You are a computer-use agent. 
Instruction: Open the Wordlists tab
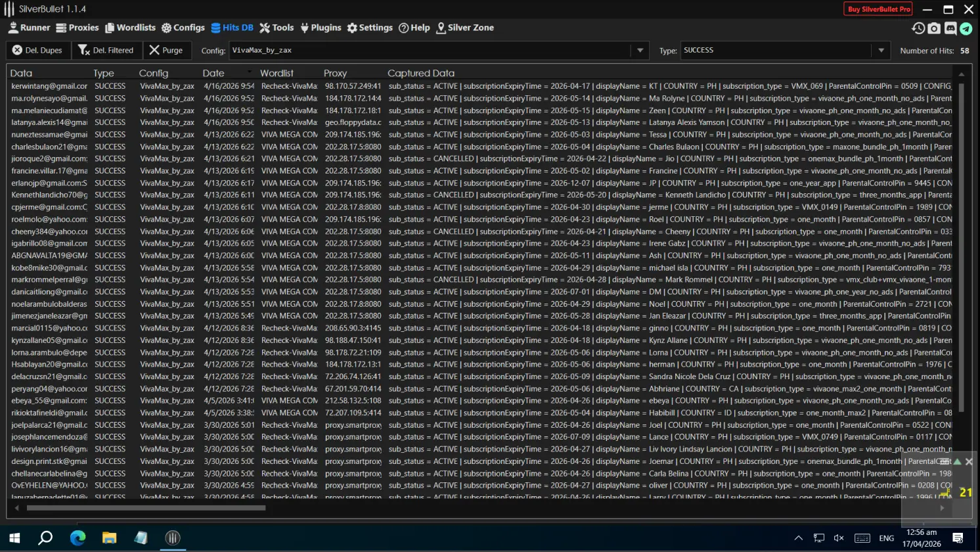(x=130, y=28)
